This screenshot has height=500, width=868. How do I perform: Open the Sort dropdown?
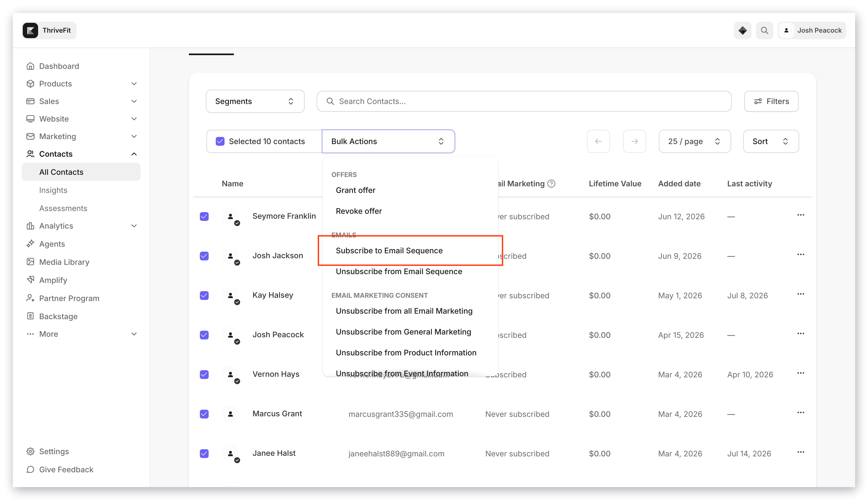coord(771,141)
